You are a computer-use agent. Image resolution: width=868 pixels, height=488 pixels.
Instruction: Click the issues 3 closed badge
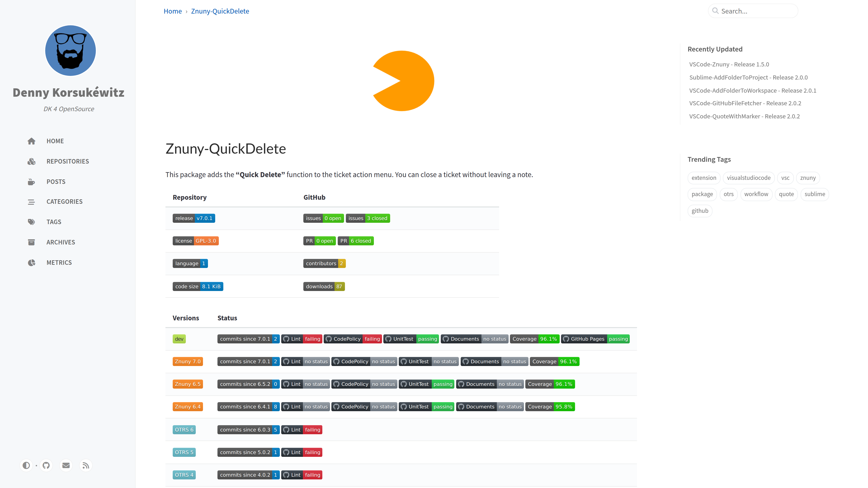(x=368, y=218)
